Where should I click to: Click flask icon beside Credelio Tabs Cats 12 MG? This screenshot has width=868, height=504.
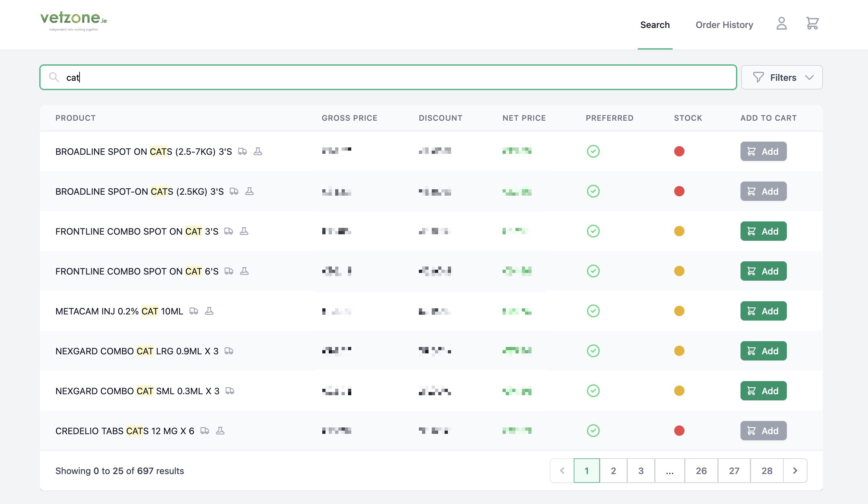220,431
